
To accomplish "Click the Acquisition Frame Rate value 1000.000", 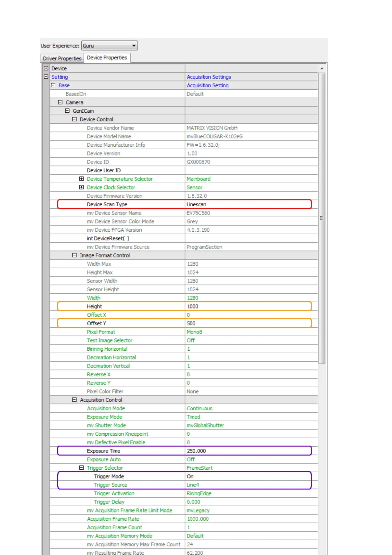I will click(198, 519).
